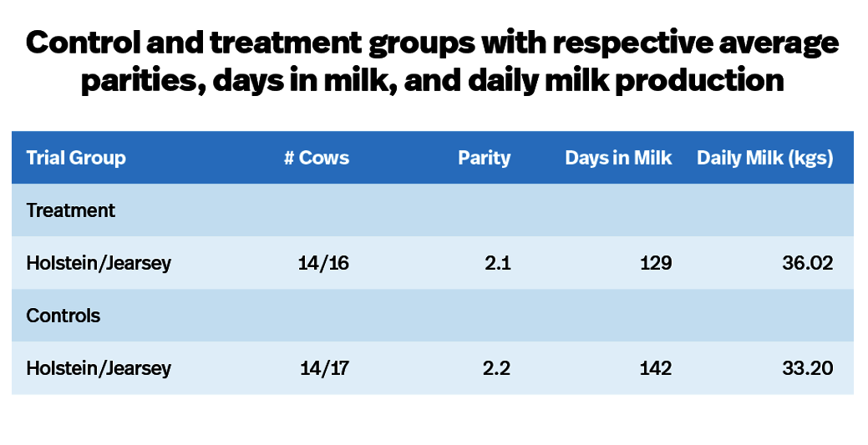Select Holstein/Jearsey under the Controls group
Image resolution: width=868 pixels, height=445 pixels.
pos(99,368)
